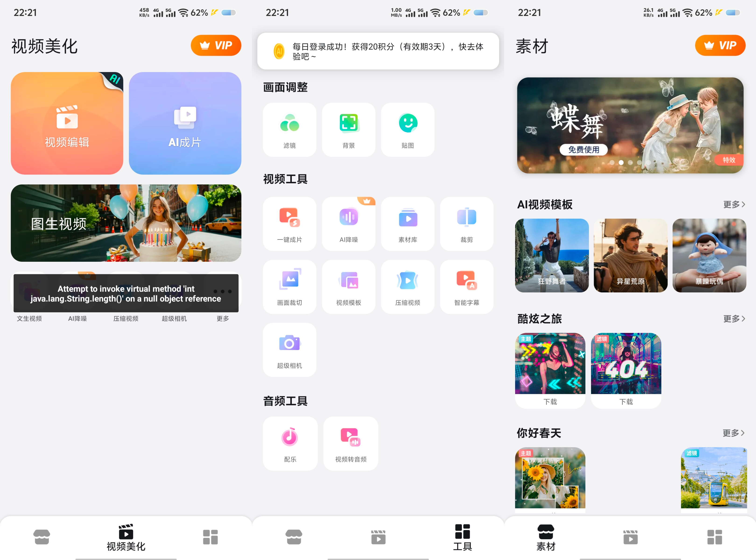The image size is (756, 560).
Task: Expand more 酷炫之旅 items
Action: 734,319
